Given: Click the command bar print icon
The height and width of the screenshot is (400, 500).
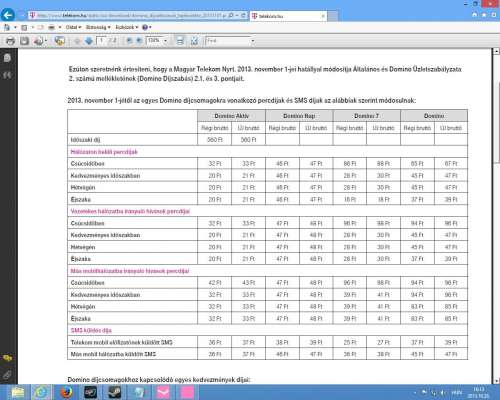Looking at the screenshot, I should pos(51,27).
